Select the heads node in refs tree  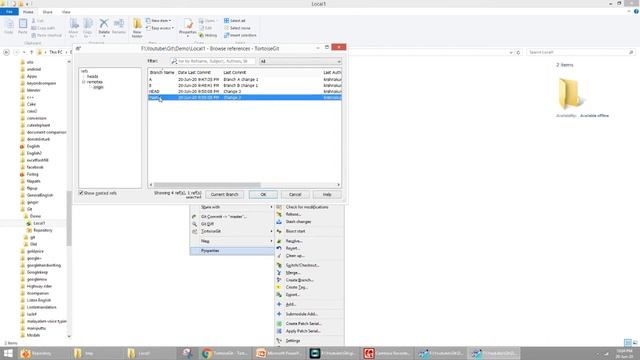click(x=93, y=76)
